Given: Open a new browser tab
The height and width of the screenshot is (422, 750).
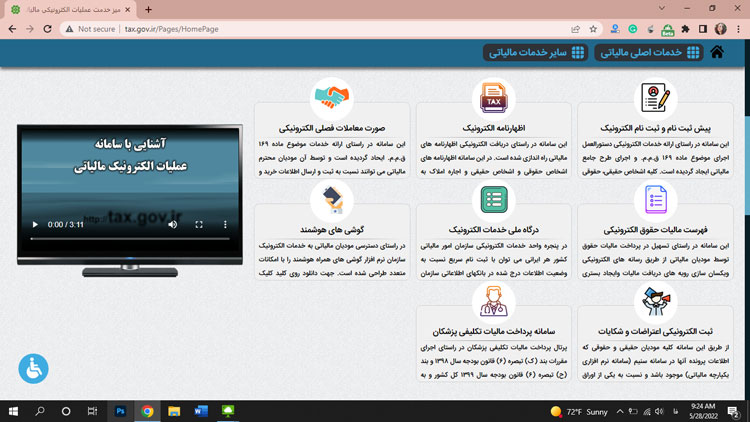Looking at the screenshot, I should click(x=148, y=10).
